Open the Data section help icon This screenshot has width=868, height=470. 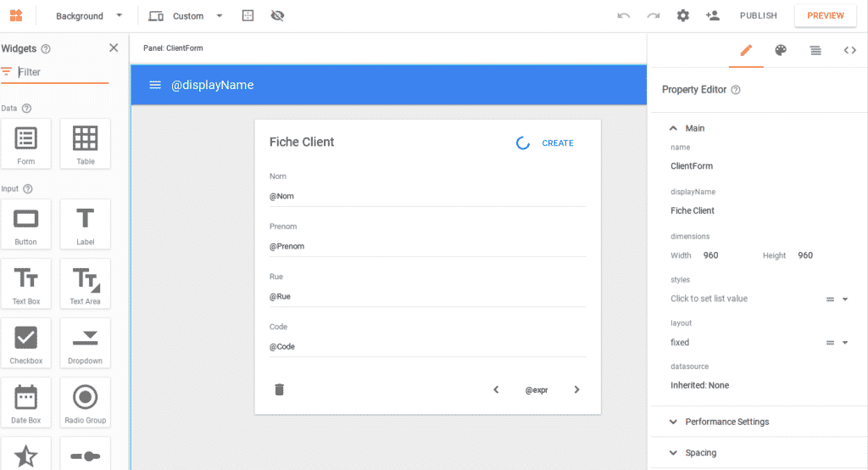(x=26, y=108)
